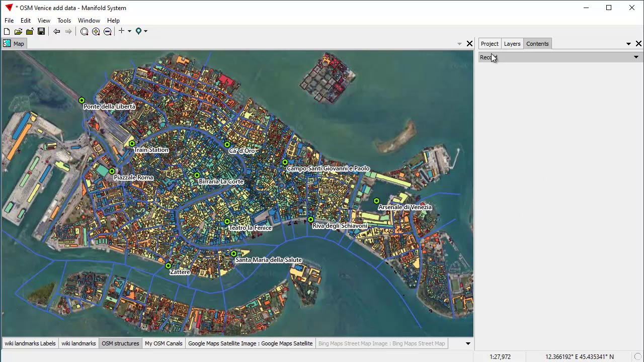
Task: Switch to the Contents pane tab
Action: [537, 44]
